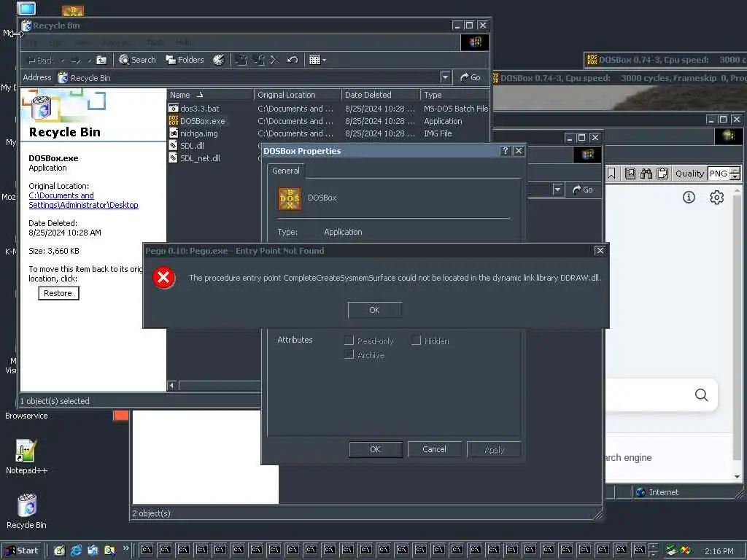The width and height of the screenshot is (747, 560).
Task: Click the clipboard icon in Browservice toolbar
Action: pos(662,174)
